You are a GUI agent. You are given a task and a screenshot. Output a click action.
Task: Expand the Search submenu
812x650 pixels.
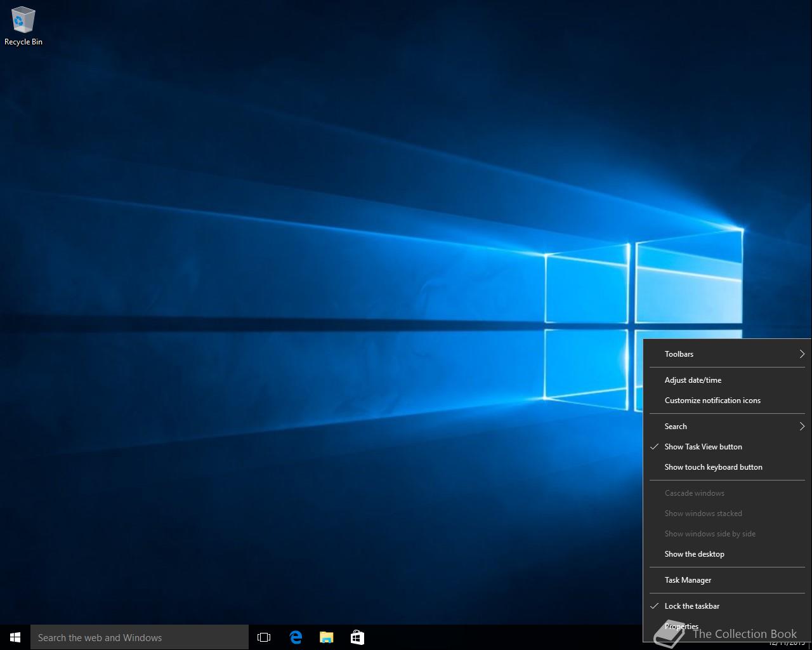pyautogui.click(x=727, y=427)
